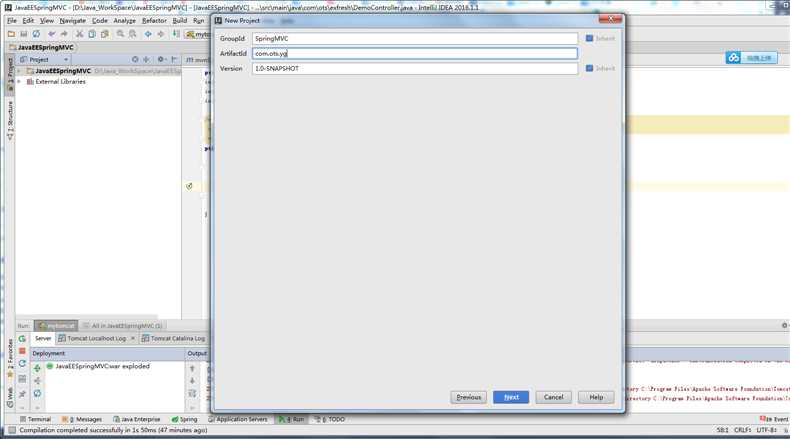Select the Server tab in Run panel
The height and width of the screenshot is (439, 790).
(43, 338)
